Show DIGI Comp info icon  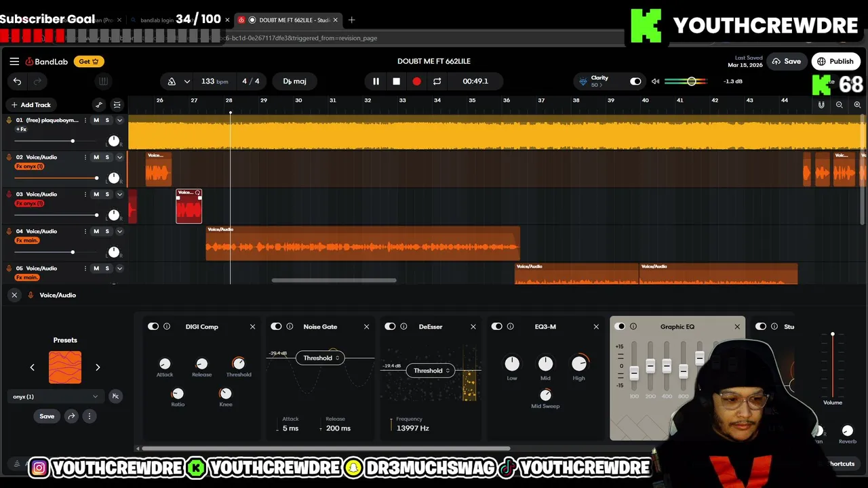point(167,327)
